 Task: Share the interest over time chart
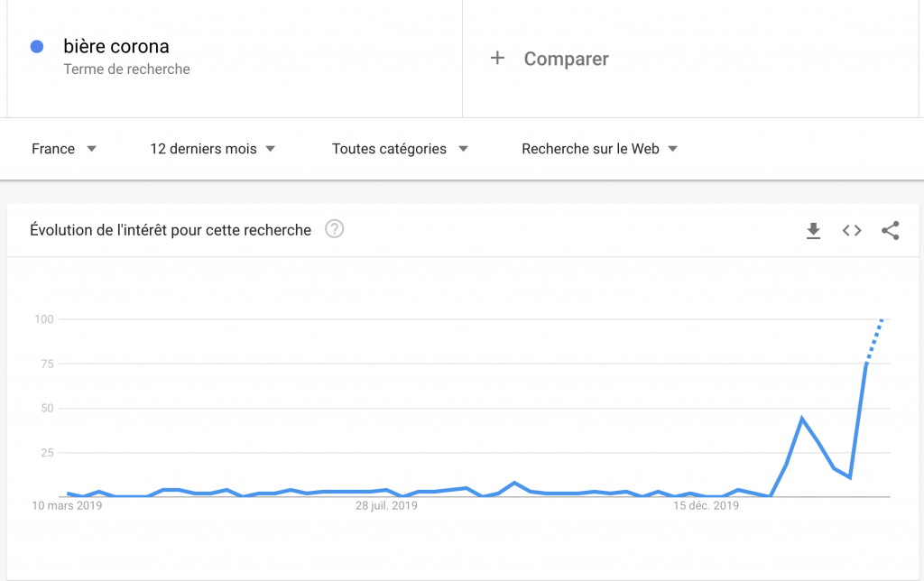click(x=890, y=230)
